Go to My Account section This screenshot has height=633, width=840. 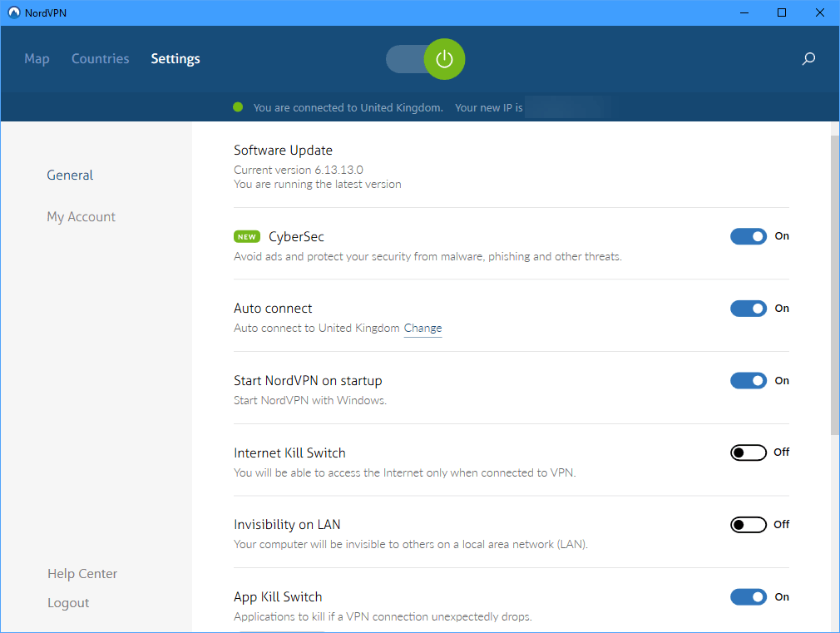[81, 217]
